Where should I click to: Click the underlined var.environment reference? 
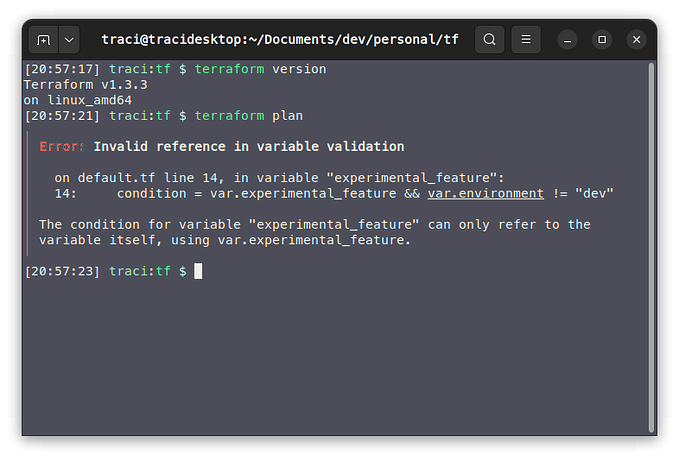pyautogui.click(x=485, y=194)
